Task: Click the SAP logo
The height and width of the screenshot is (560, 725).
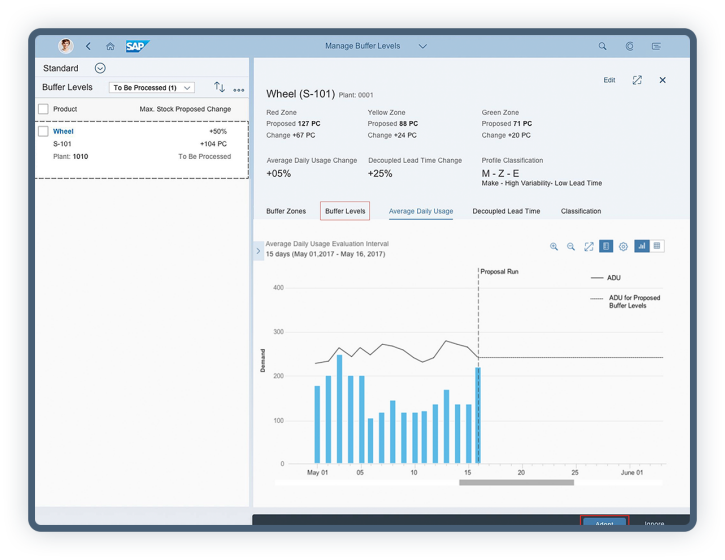Action: coord(137,46)
